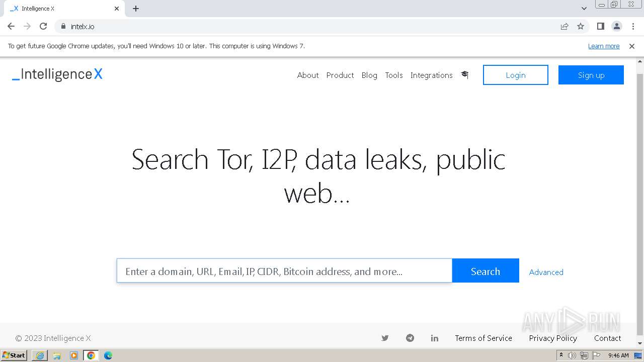Viewport: 644px width, 362px height.
Task: Open the Terms of Service link
Action: [x=484, y=338]
